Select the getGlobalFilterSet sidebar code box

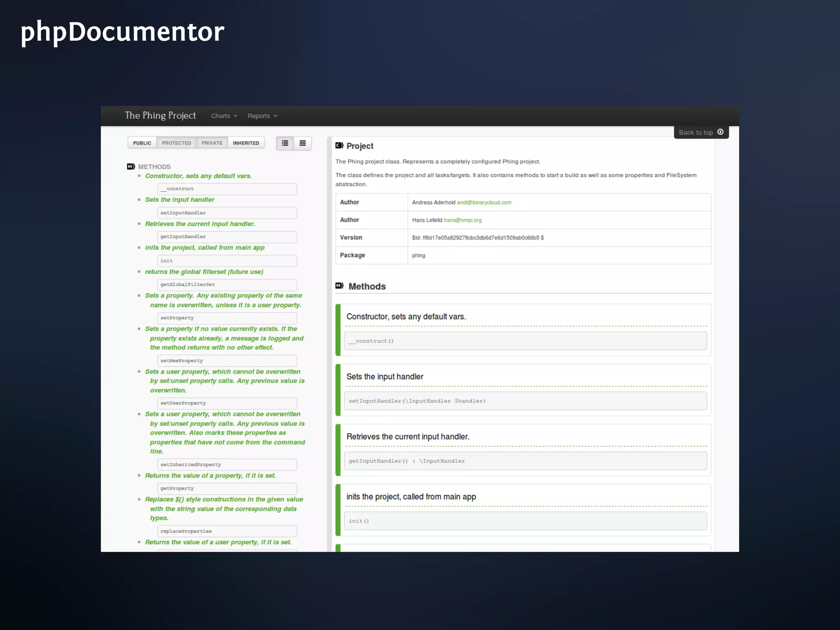[227, 285]
